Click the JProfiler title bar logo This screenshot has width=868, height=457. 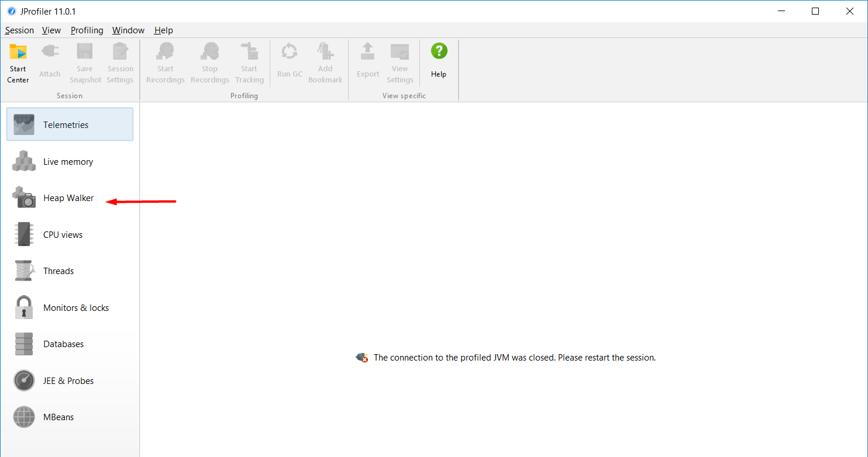[x=12, y=11]
